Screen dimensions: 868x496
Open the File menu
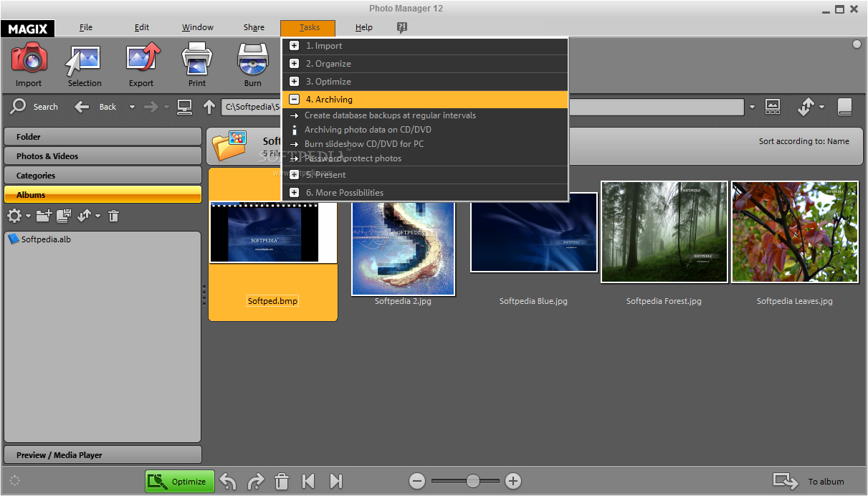pos(86,27)
